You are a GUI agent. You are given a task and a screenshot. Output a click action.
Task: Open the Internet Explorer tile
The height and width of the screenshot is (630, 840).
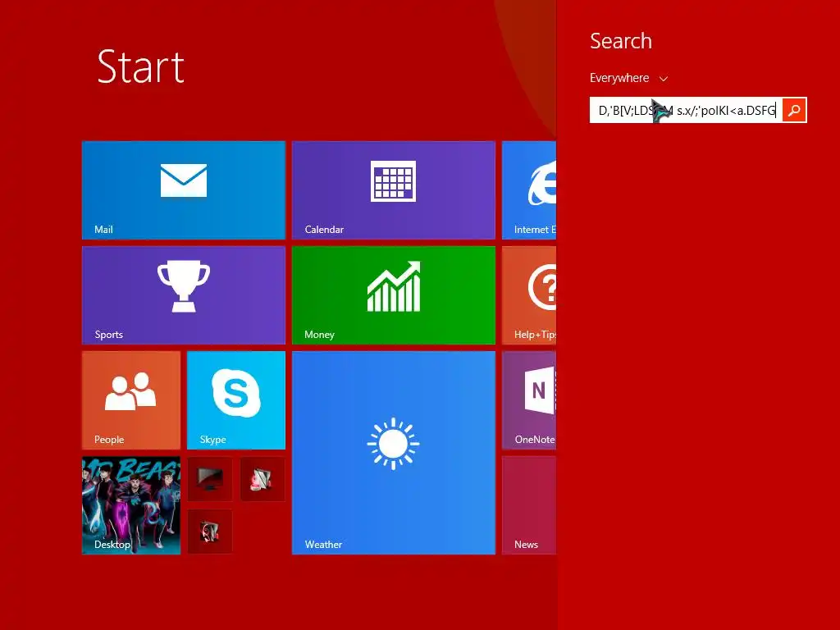click(529, 190)
